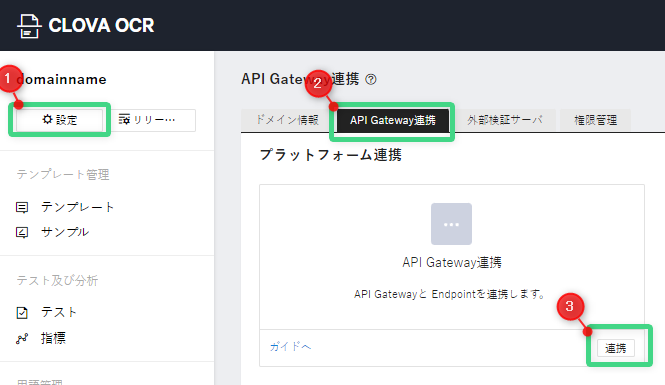
Task: Follow the ガイドへ link
Action: tap(291, 347)
